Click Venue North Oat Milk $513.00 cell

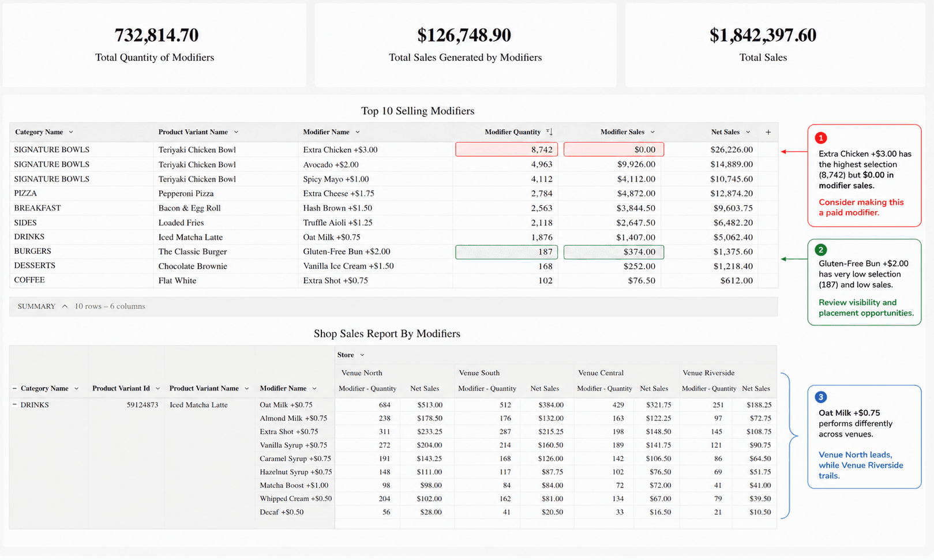pos(430,405)
